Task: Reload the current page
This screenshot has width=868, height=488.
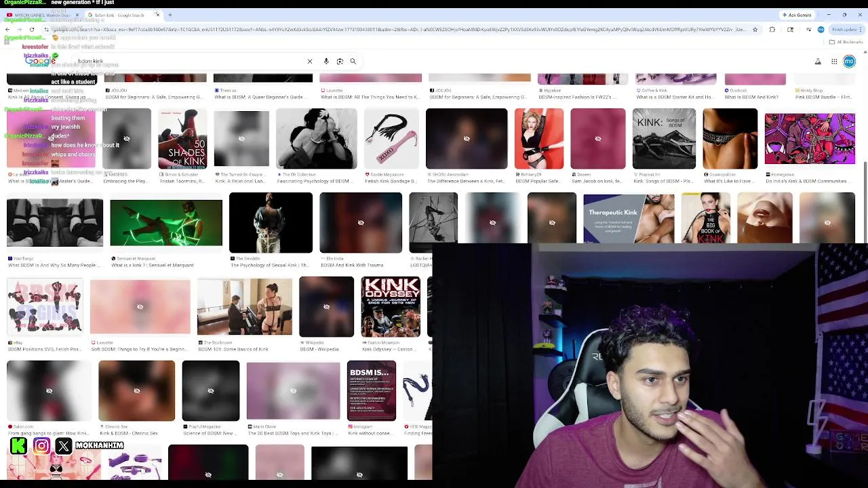Action: (32, 30)
